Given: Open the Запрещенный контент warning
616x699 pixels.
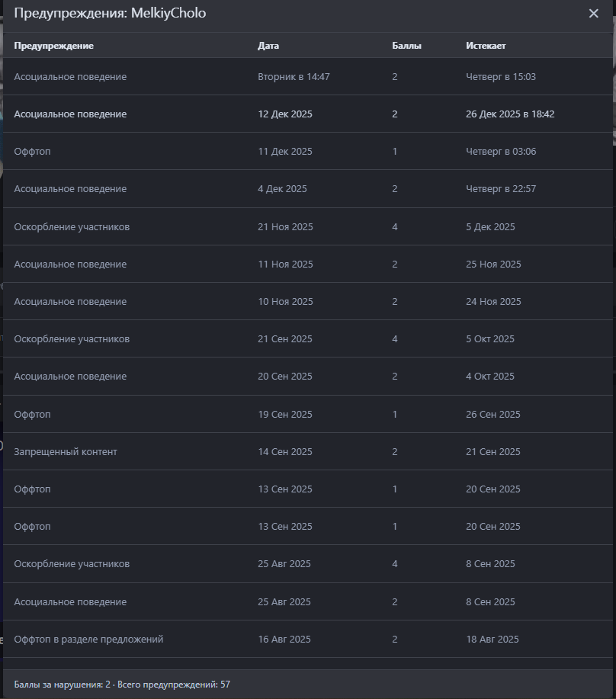Looking at the screenshot, I should point(66,452).
